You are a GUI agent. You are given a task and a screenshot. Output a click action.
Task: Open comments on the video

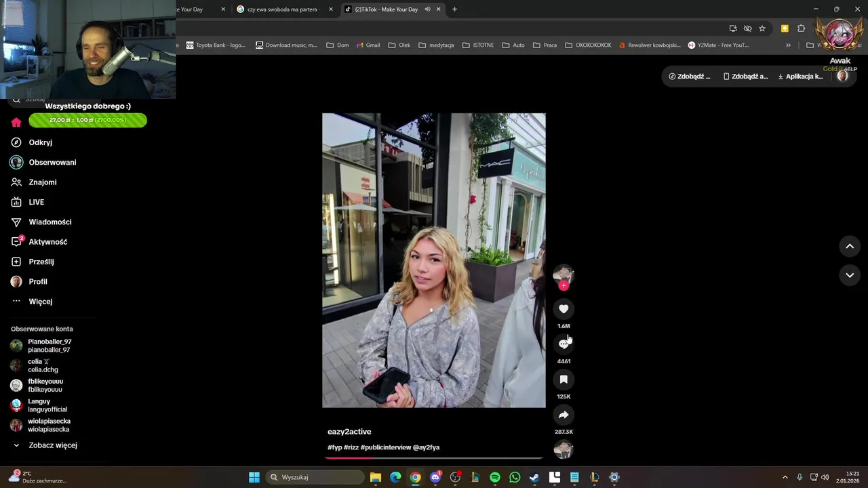pos(564,344)
